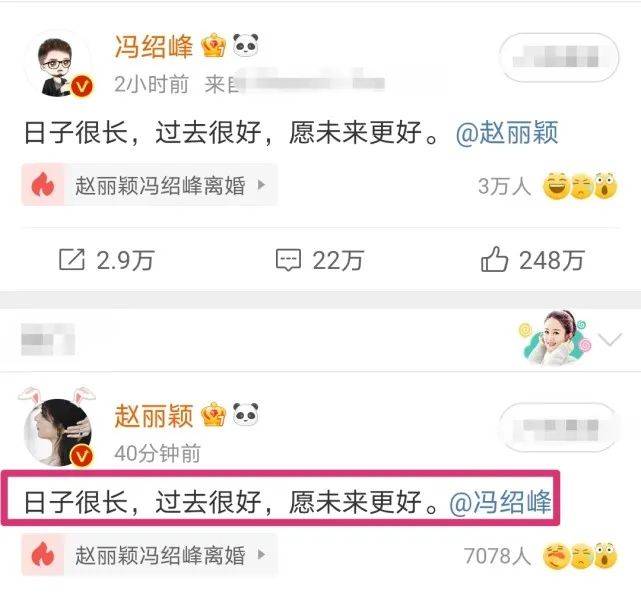Open second 赵丽颖冯绍峰离婚 topic arrow

click(x=262, y=555)
